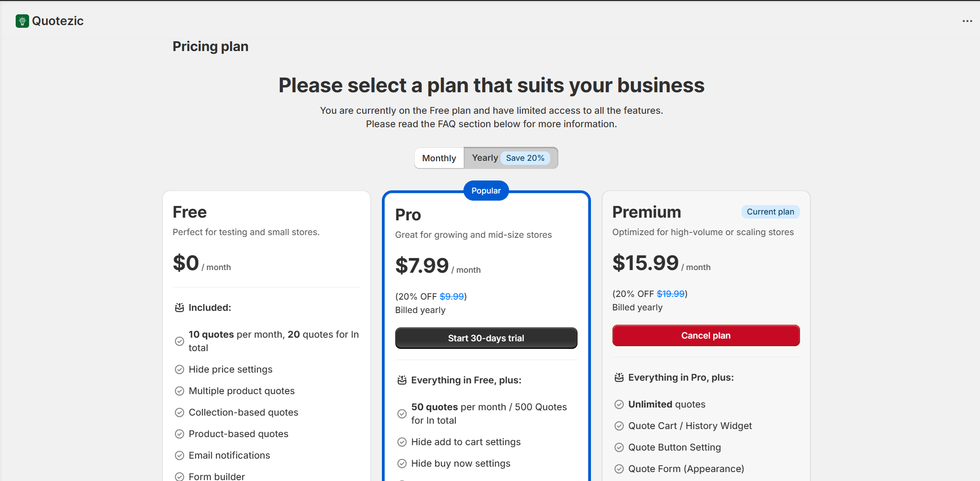Click the icon beside Everything in Pro, plus
This screenshot has width=980, height=481.
pos(619,378)
